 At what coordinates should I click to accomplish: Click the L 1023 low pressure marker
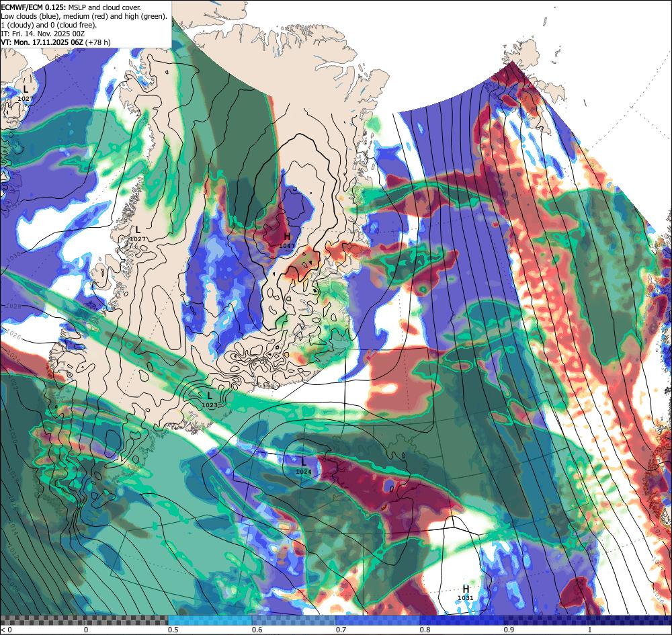coord(210,399)
